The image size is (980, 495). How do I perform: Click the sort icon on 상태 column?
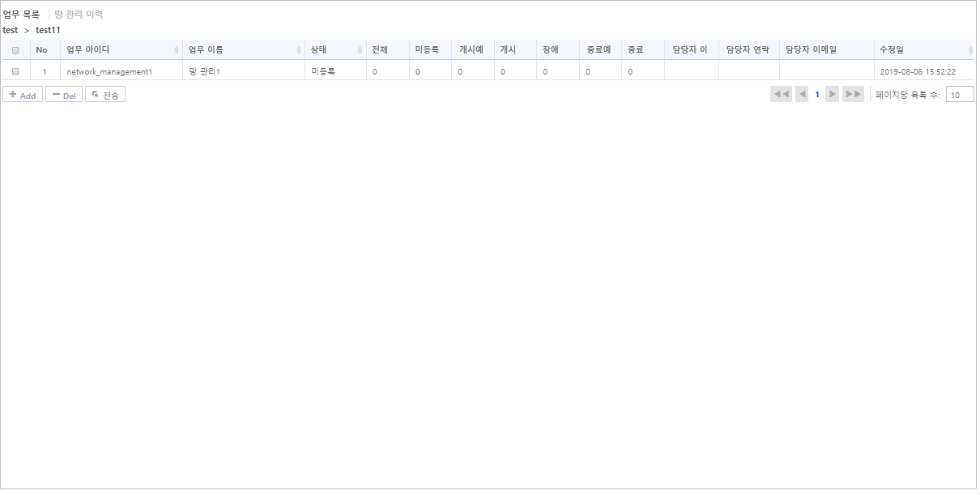(x=358, y=49)
